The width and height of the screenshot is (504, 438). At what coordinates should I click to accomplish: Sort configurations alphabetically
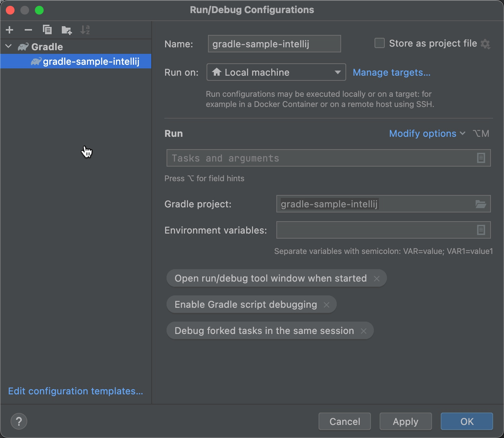pos(85,30)
